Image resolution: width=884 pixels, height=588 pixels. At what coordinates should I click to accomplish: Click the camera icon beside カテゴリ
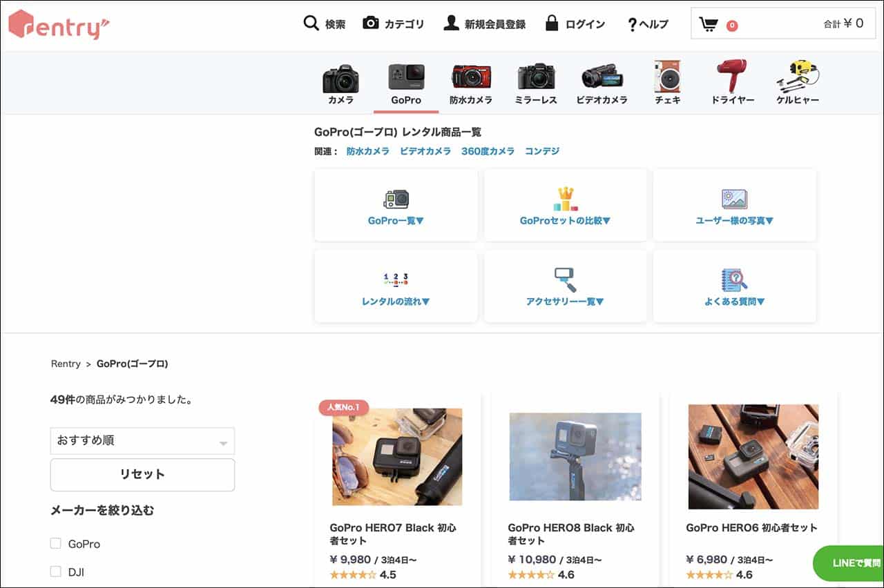[x=371, y=23]
